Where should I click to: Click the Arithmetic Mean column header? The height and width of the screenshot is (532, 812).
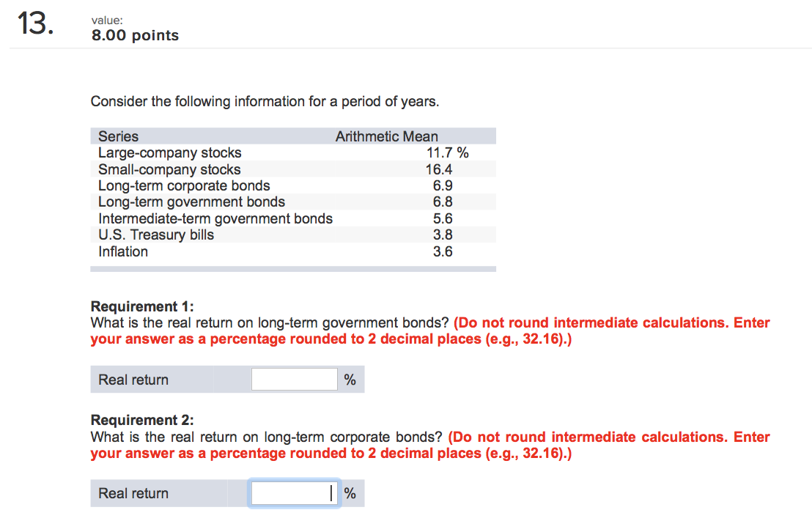387,136
